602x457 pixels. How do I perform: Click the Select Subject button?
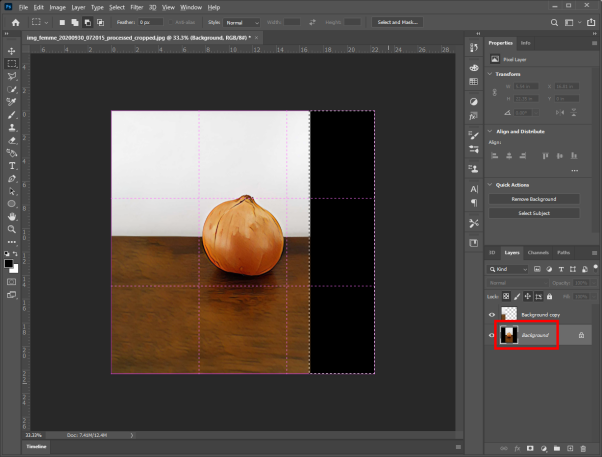click(534, 213)
